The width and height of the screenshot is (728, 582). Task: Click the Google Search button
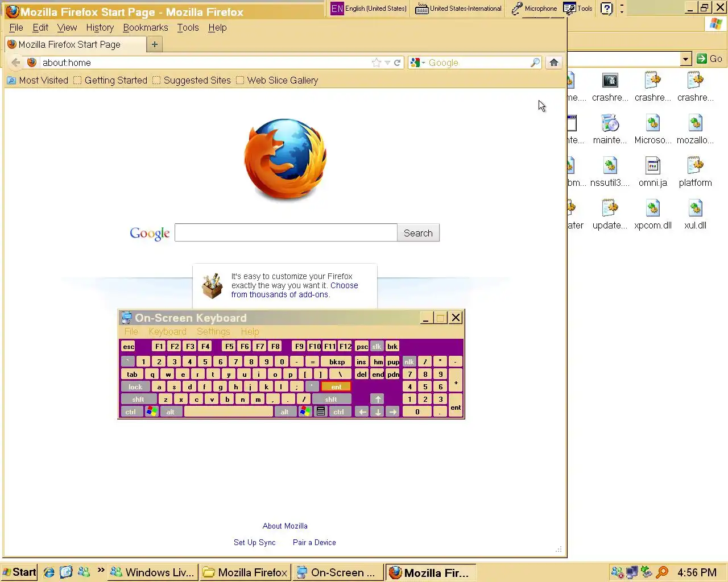418,233
